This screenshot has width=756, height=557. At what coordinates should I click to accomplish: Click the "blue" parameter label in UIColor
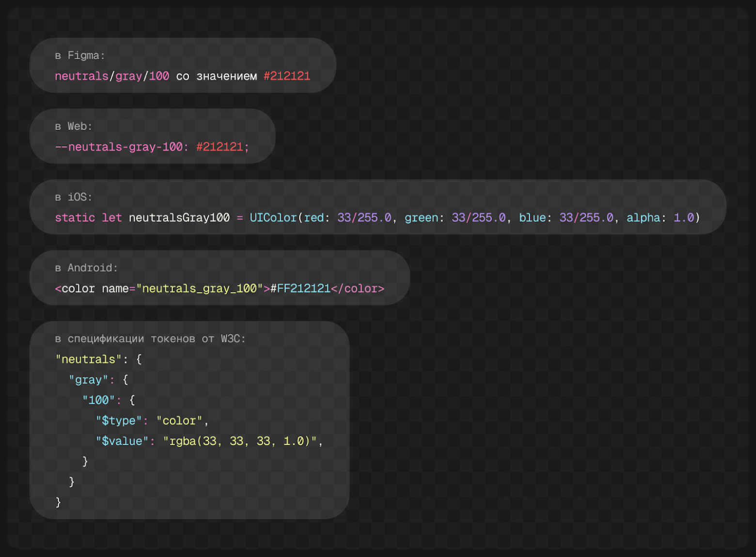point(533,218)
